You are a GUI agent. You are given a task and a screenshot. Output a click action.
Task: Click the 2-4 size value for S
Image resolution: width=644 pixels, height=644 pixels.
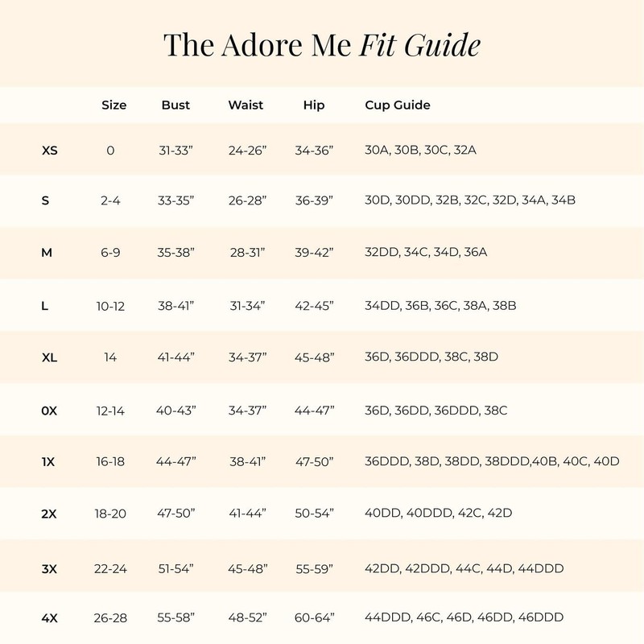point(110,200)
